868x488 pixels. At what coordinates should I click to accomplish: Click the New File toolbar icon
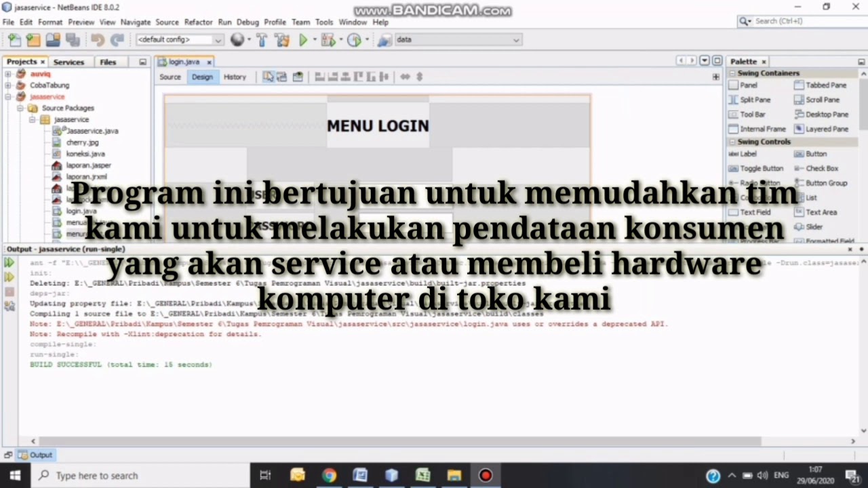14,40
